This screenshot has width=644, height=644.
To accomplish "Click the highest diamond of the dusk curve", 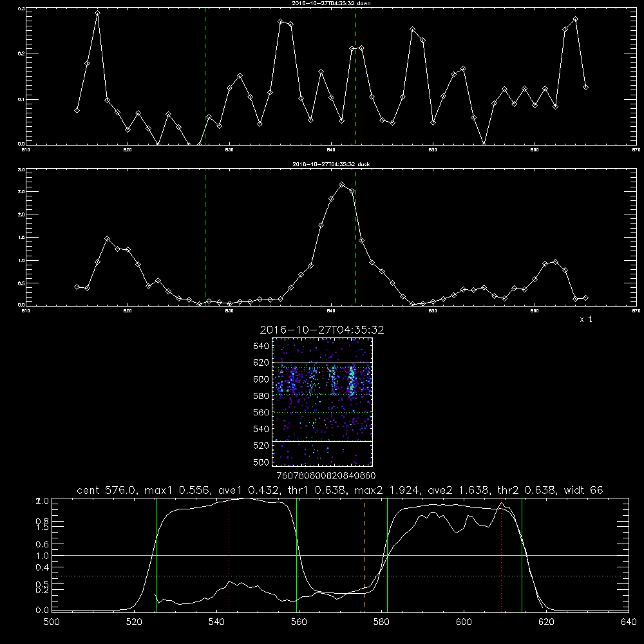I will coord(341,185).
